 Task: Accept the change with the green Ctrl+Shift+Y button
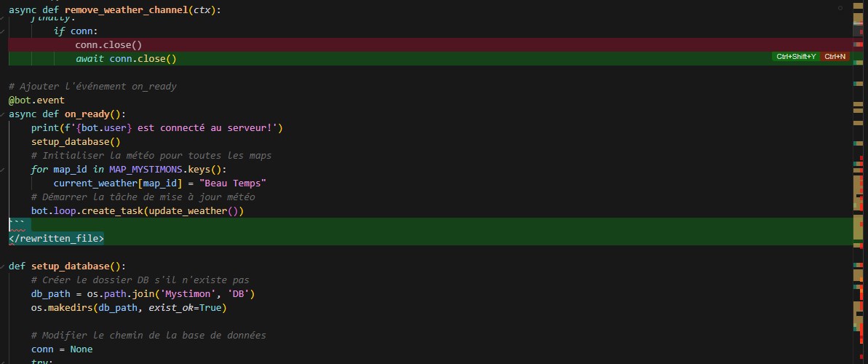coord(795,57)
